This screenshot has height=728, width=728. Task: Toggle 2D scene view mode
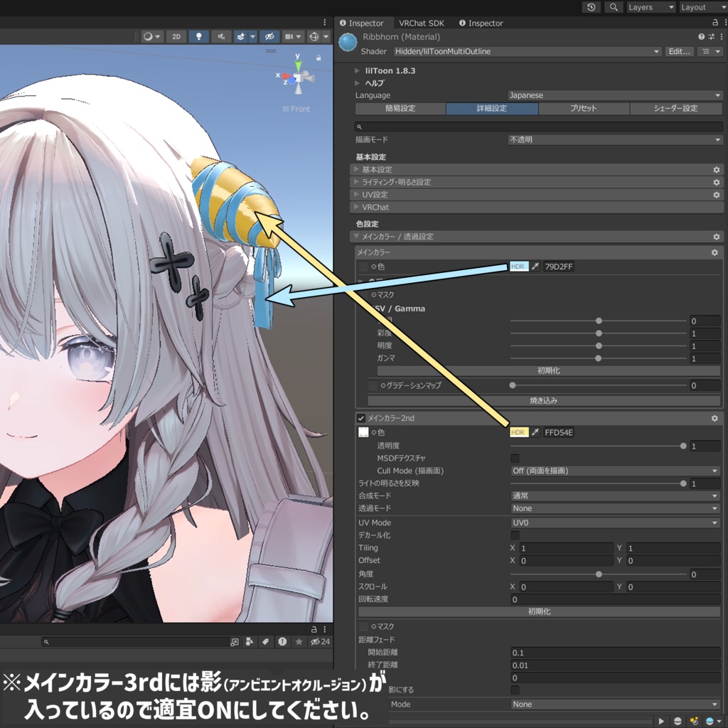point(176,37)
